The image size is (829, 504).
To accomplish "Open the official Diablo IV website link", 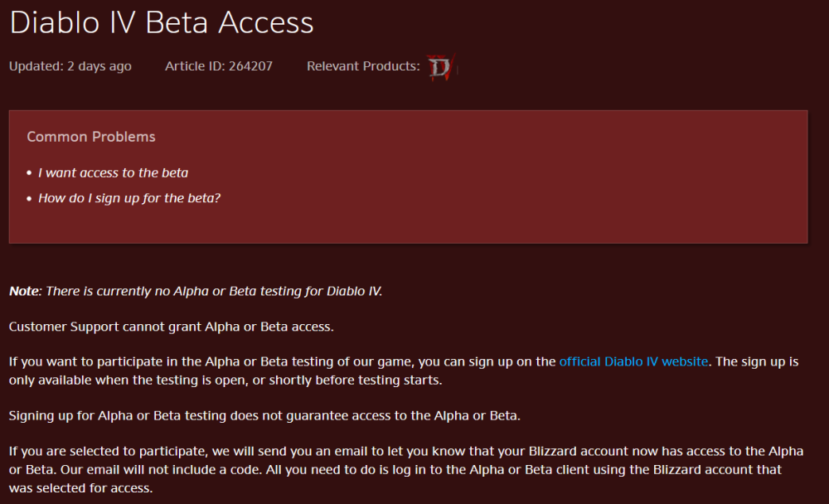I will tap(633, 361).
